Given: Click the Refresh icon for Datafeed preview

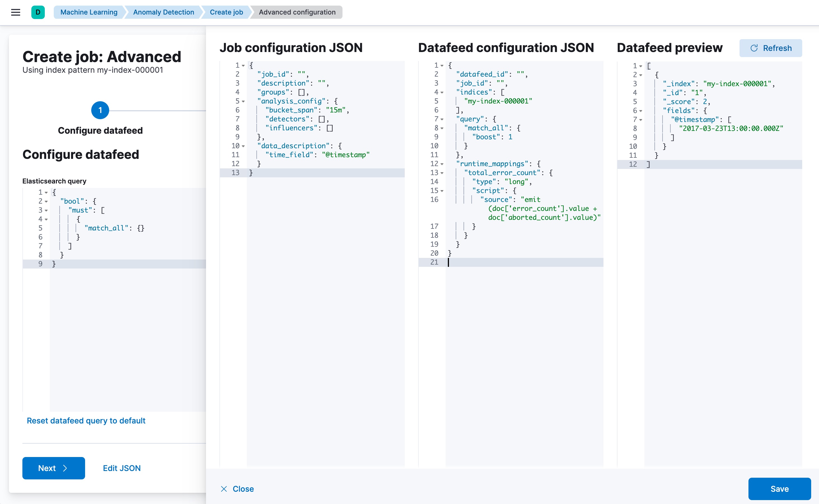Looking at the screenshot, I should [755, 48].
